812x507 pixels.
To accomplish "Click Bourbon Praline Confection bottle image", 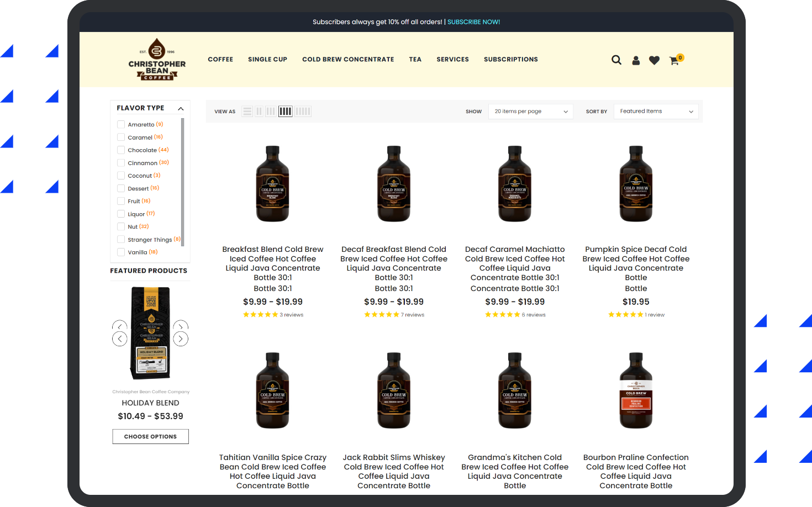I will click(636, 390).
